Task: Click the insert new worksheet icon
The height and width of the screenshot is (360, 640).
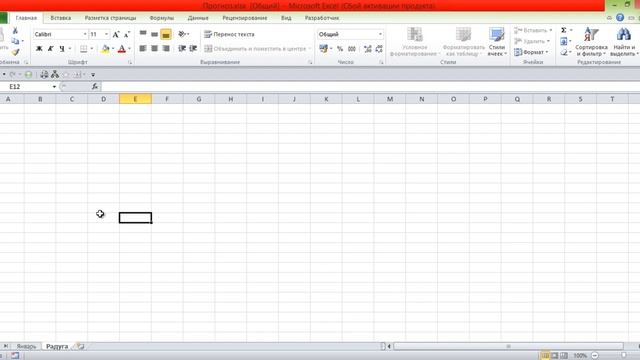Action: click(x=80, y=346)
